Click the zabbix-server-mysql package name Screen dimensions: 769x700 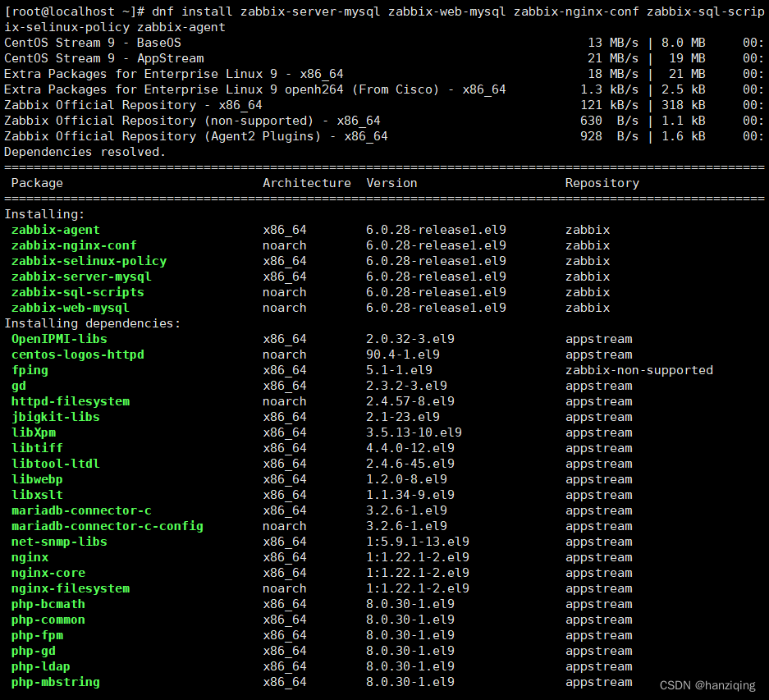81,277
